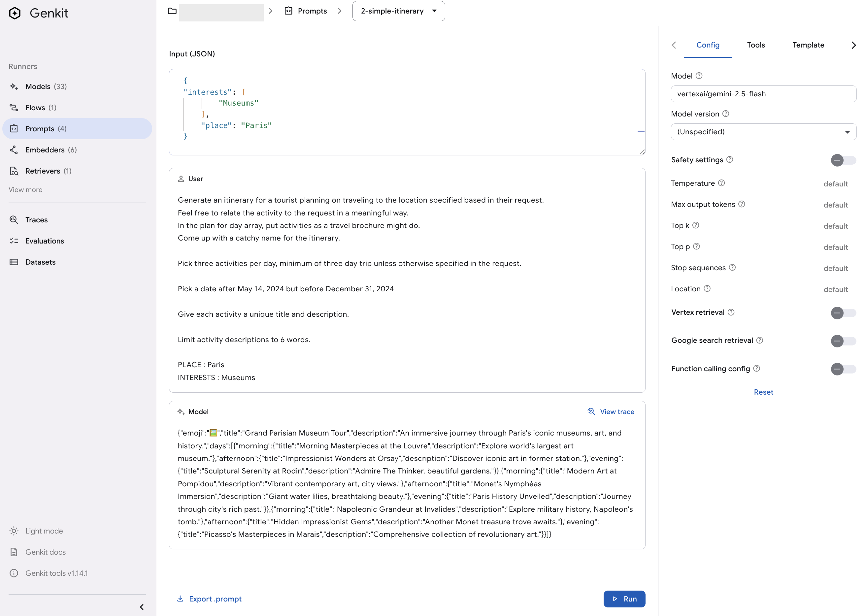Open the Template tab
This screenshot has width=866, height=616.
pyautogui.click(x=808, y=45)
